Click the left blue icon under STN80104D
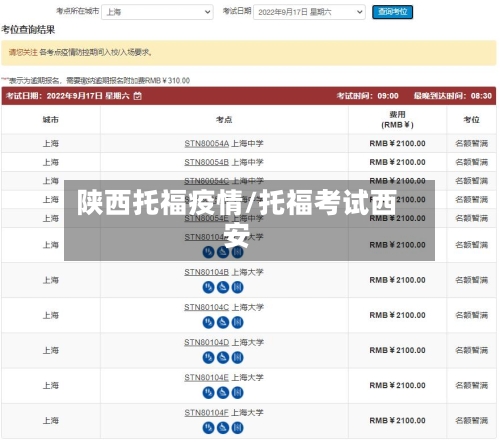Viewport: 500px width, 442px height. (x=208, y=358)
